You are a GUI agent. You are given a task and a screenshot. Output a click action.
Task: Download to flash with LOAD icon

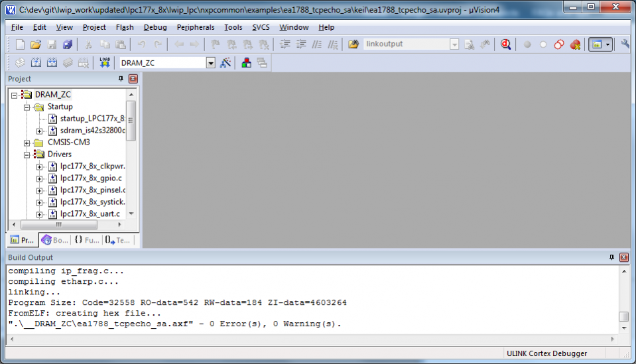point(105,63)
